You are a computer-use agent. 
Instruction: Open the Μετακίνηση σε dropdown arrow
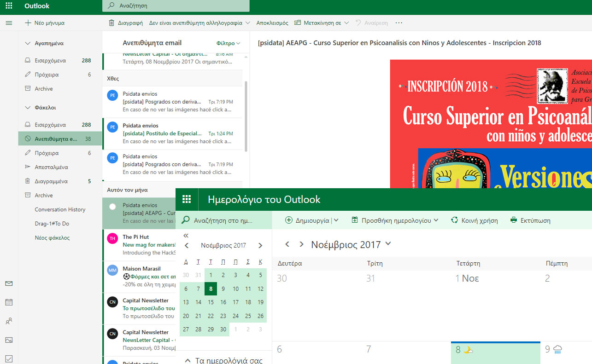[x=346, y=23]
